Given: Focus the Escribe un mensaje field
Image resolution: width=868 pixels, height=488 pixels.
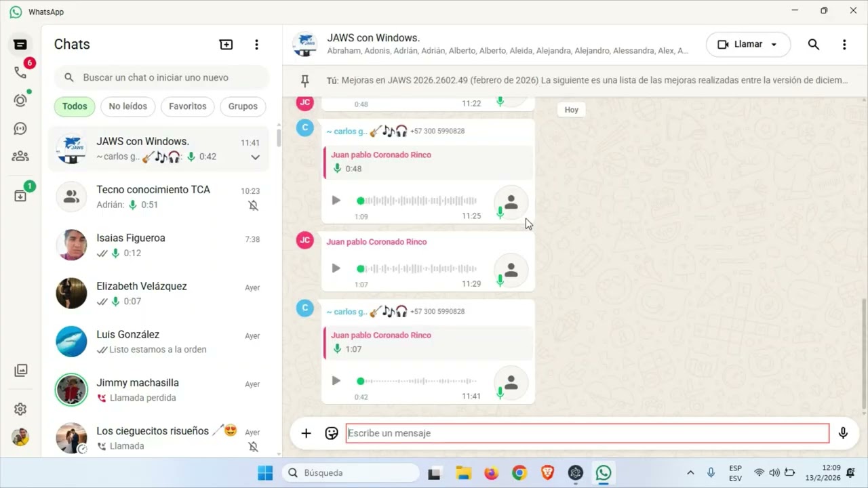Looking at the screenshot, I should (587, 433).
